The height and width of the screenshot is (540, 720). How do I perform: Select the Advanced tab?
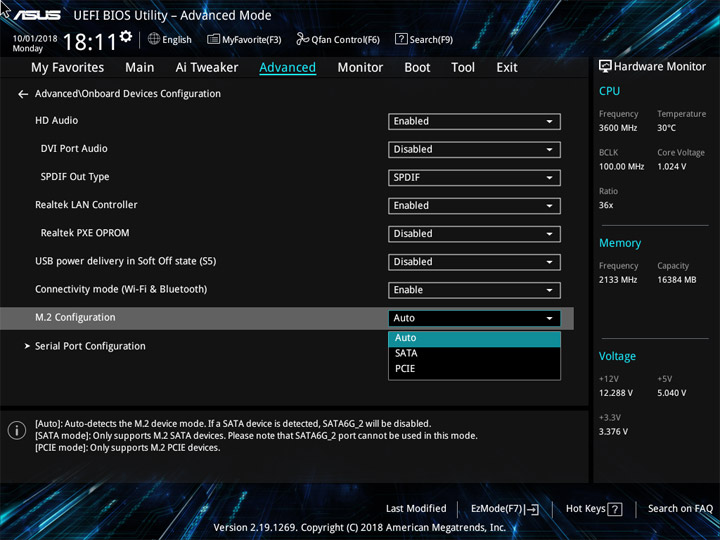point(287,68)
